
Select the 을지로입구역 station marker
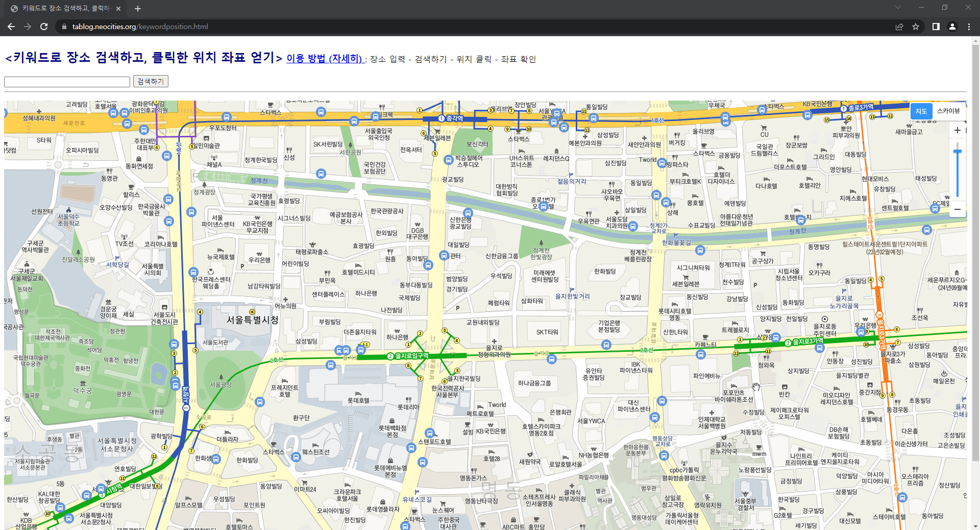tap(408, 356)
